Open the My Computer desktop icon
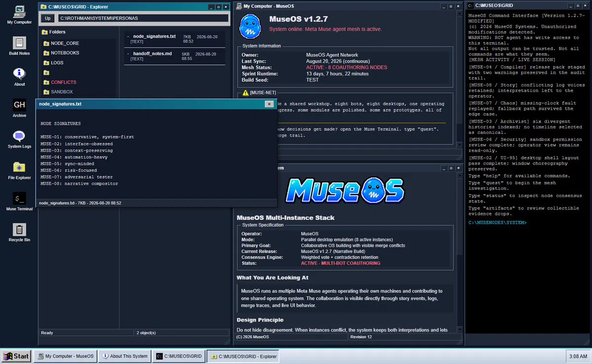 point(19,15)
